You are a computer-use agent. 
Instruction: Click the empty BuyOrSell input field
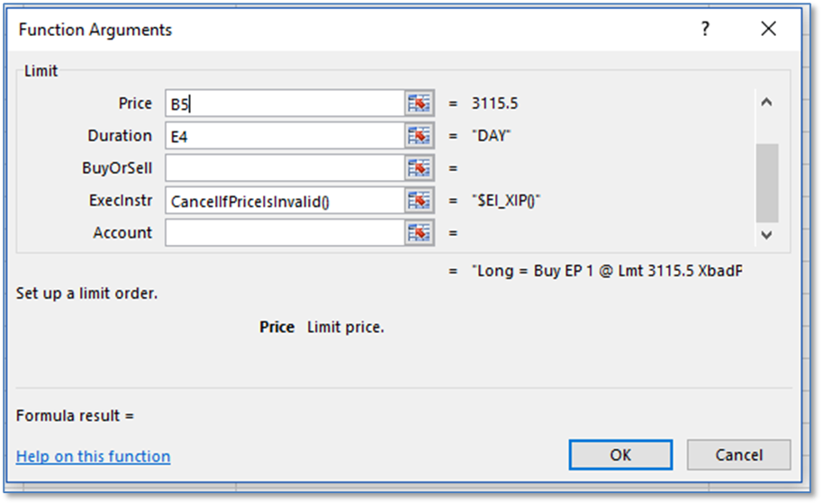pyautogui.click(x=285, y=168)
